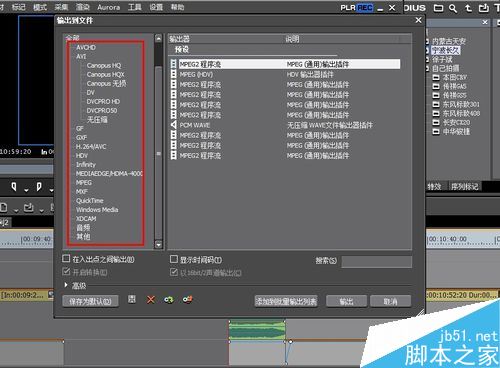Click the PCM WAVE audio exporter icon
500x368 pixels.
point(174,125)
